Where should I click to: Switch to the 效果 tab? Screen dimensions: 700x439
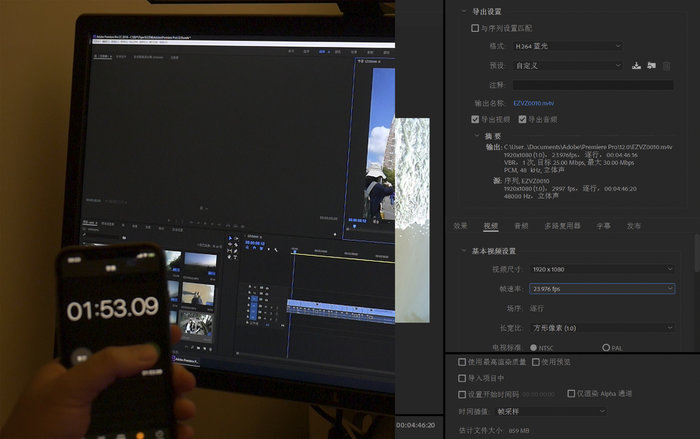coord(460,226)
